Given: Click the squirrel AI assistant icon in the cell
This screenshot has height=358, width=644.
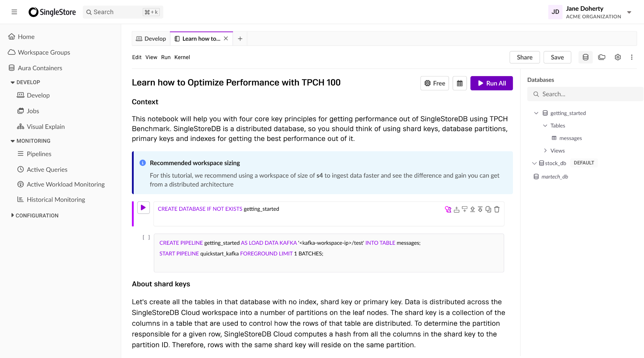Looking at the screenshot, I should pyautogui.click(x=448, y=209).
